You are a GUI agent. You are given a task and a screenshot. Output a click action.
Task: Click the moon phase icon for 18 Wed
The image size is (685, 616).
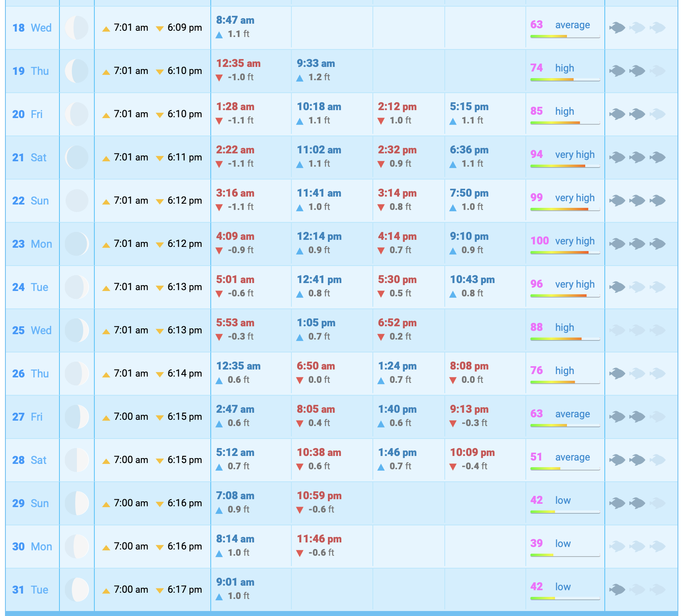(x=77, y=28)
